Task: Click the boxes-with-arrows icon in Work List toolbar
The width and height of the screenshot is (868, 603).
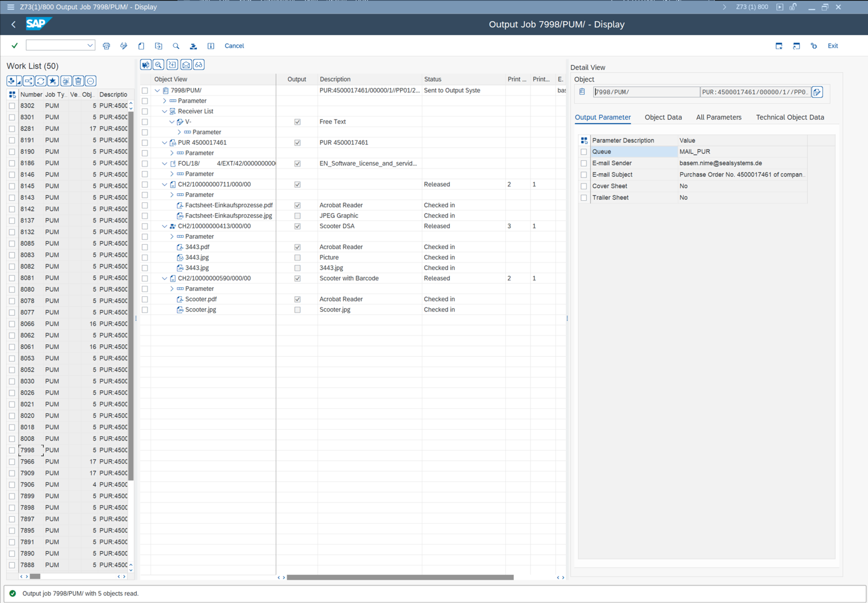Action: tap(28, 81)
